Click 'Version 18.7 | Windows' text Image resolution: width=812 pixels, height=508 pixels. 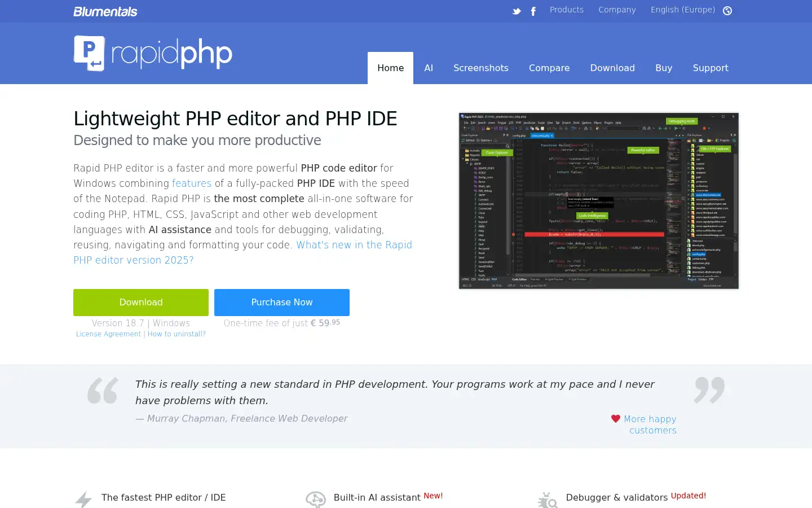coord(141,323)
